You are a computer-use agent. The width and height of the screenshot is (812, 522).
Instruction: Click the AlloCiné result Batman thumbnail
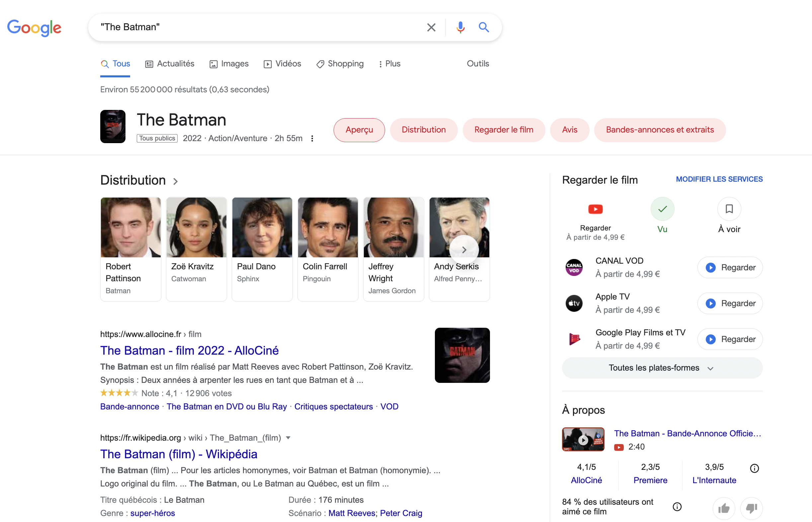pos(462,355)
